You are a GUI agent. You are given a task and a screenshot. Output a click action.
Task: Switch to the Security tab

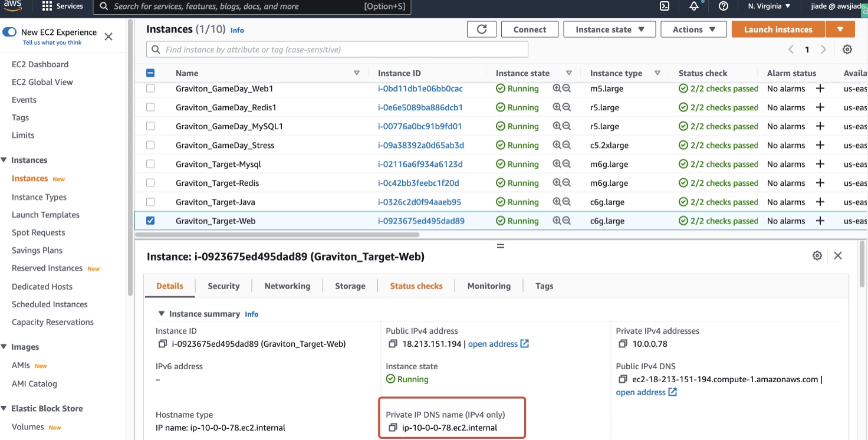tap(223, 286)
